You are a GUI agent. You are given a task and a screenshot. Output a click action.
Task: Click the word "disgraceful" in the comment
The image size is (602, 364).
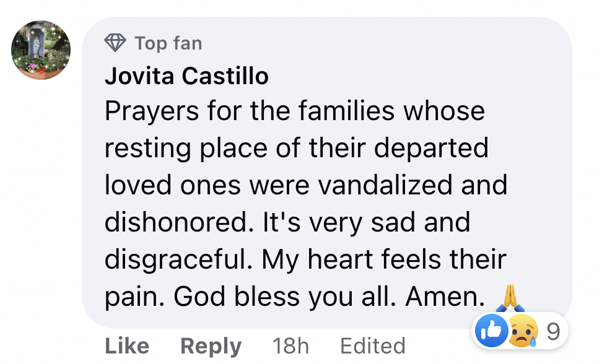coord(176,260)
